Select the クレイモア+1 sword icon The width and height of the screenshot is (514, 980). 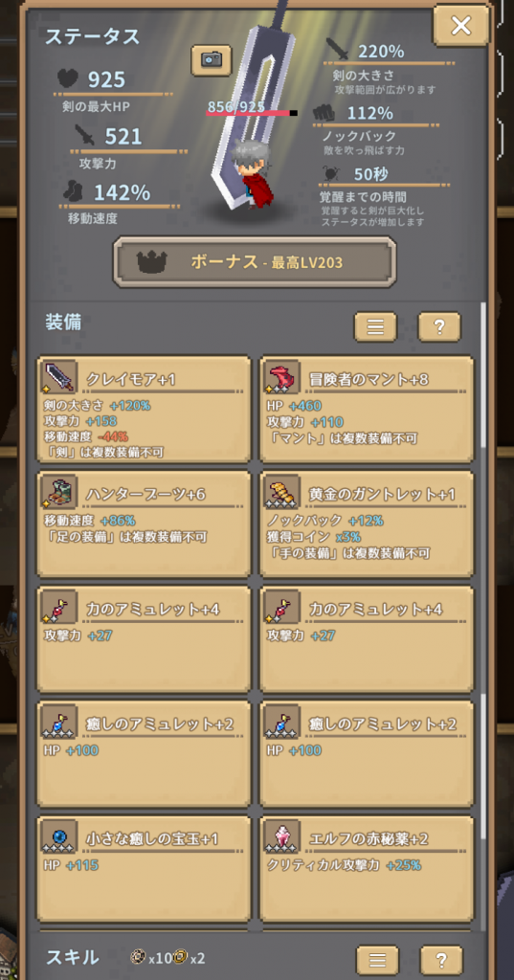58,377
